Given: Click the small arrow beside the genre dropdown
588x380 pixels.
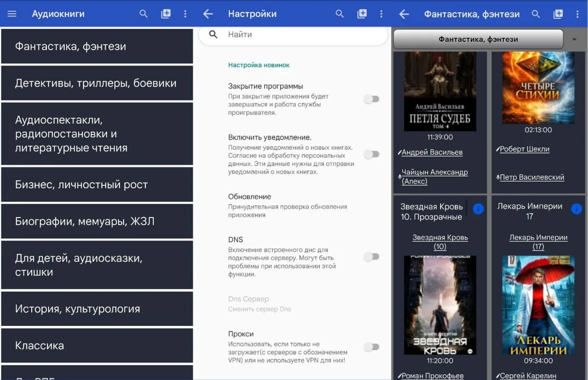Looking at the screenshot, I should tap(574, 39).
